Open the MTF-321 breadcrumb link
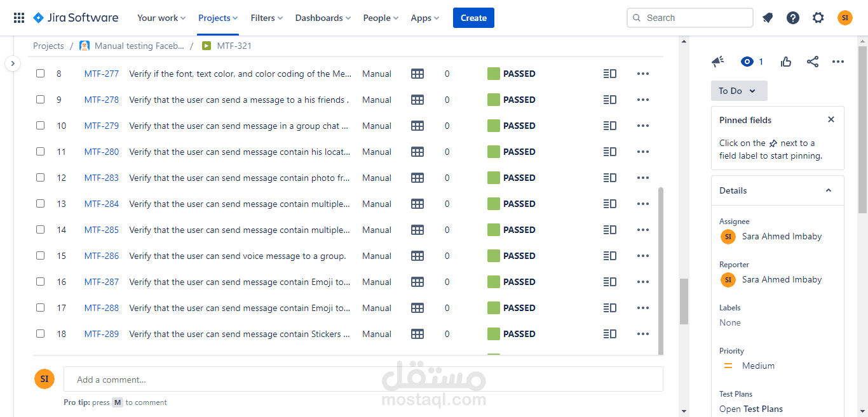 (234, 46)
